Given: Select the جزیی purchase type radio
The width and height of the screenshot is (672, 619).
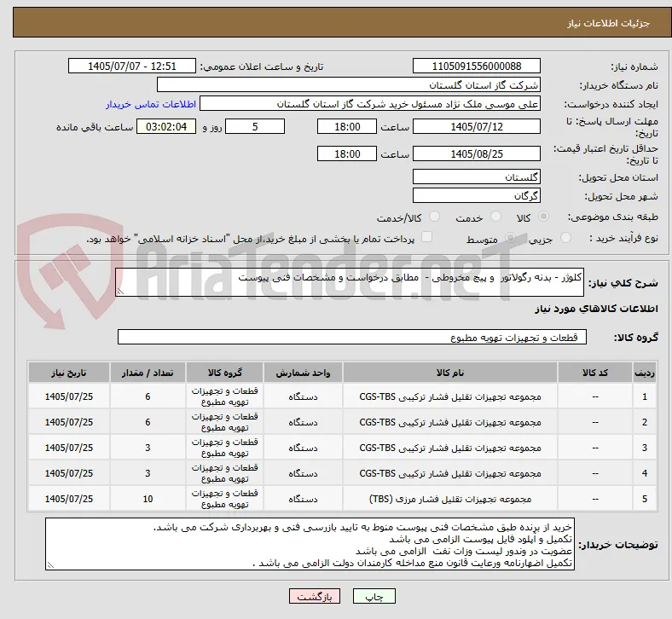Looking at the screenshot, I should [565, 238].
